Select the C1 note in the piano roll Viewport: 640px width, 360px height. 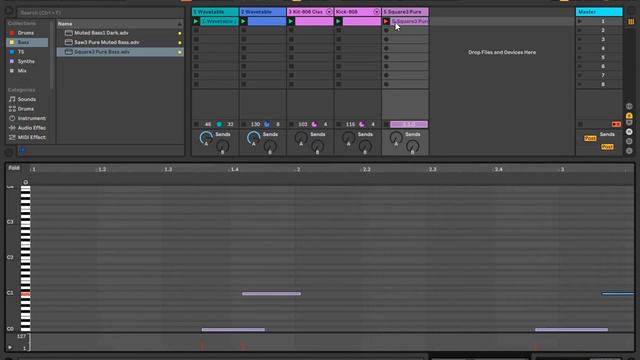pos(271,293)
